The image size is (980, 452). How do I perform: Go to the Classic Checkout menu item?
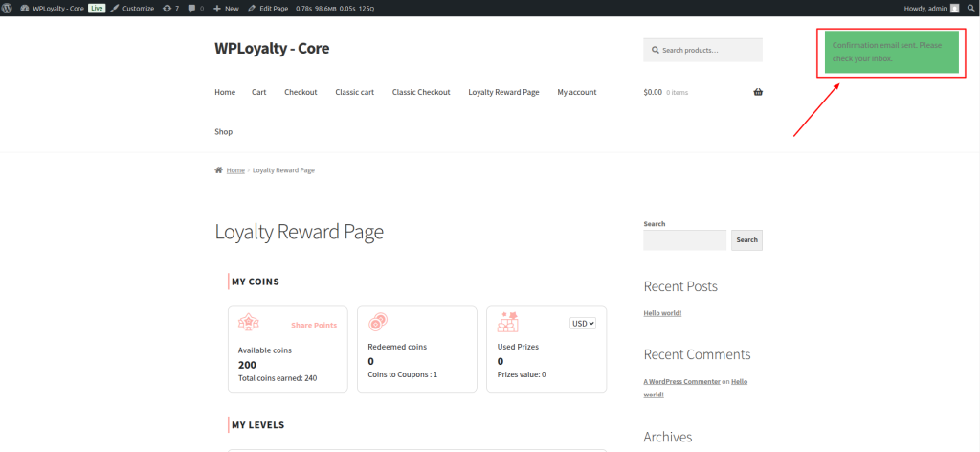421,92
